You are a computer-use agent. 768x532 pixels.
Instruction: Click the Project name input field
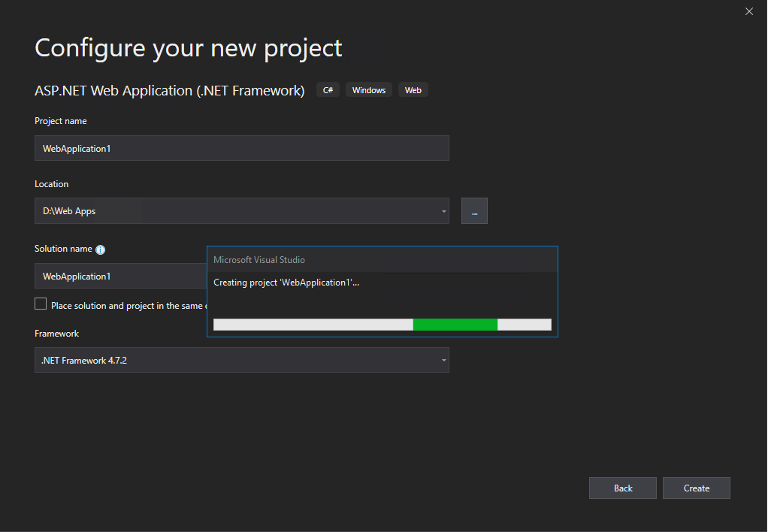242,148
